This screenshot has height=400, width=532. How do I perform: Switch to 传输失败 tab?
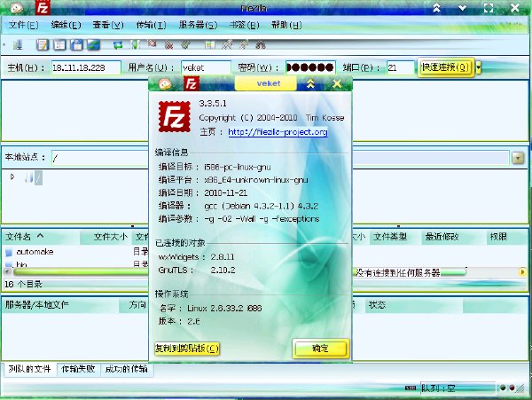tap(78, 369)
